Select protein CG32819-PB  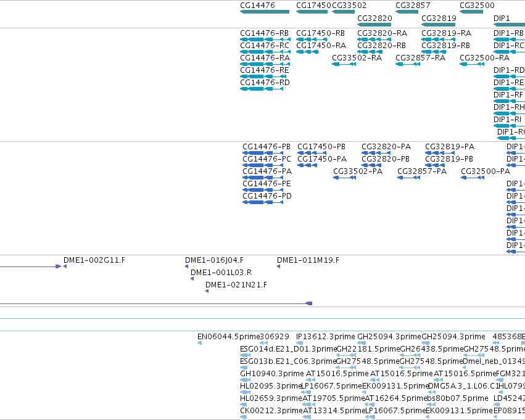[436, 165]
